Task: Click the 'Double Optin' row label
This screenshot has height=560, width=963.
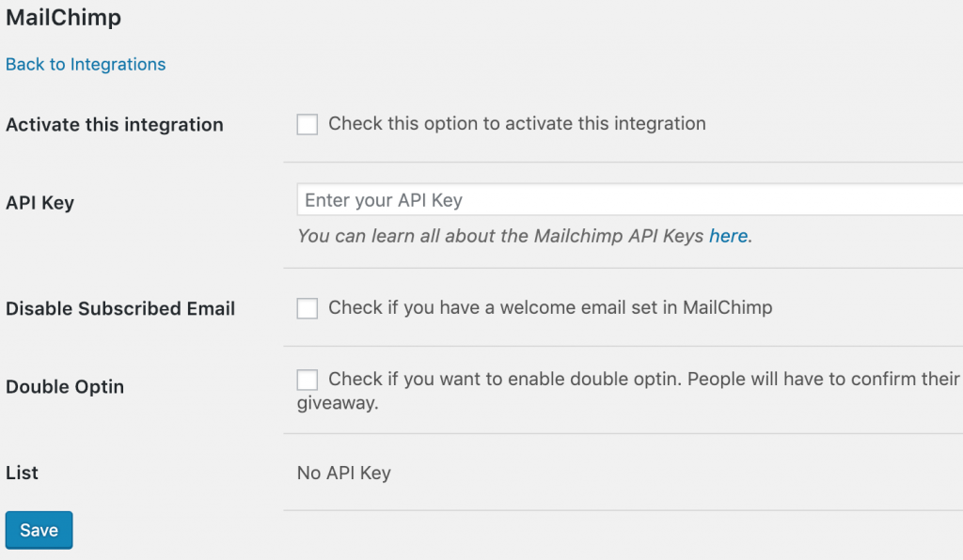Action: point(65,386)
